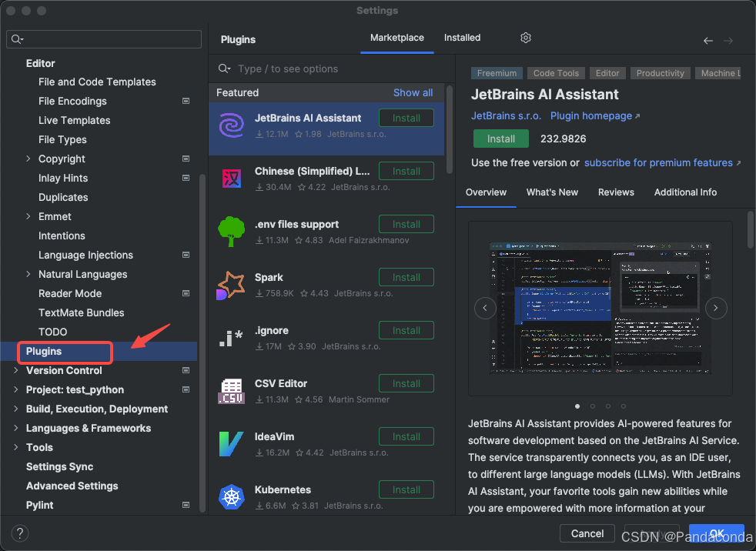Viewport: 756px width, 551px height.
Task: Open the Reviews tab
Action: tap(616, 192)
